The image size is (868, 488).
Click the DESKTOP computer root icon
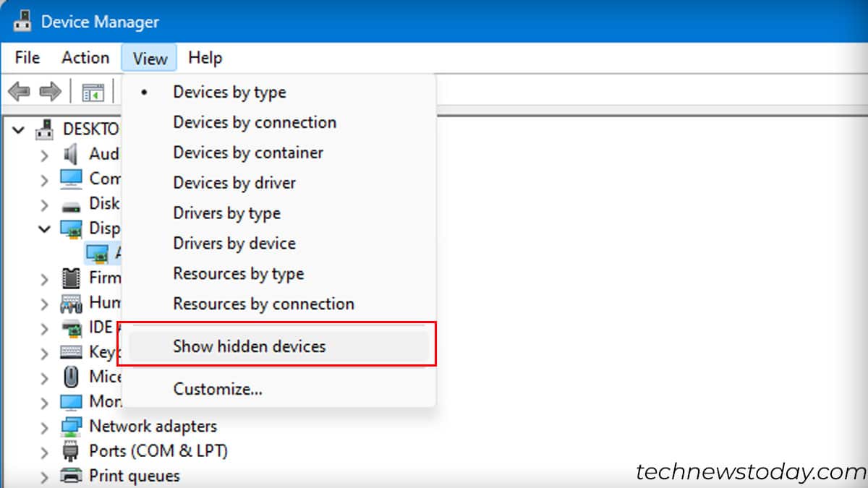pos(45,129)
